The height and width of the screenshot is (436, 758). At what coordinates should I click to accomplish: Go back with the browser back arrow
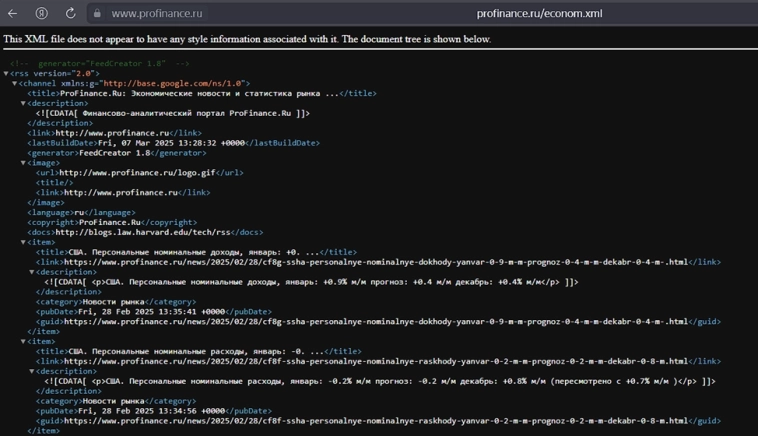[13, 14]
